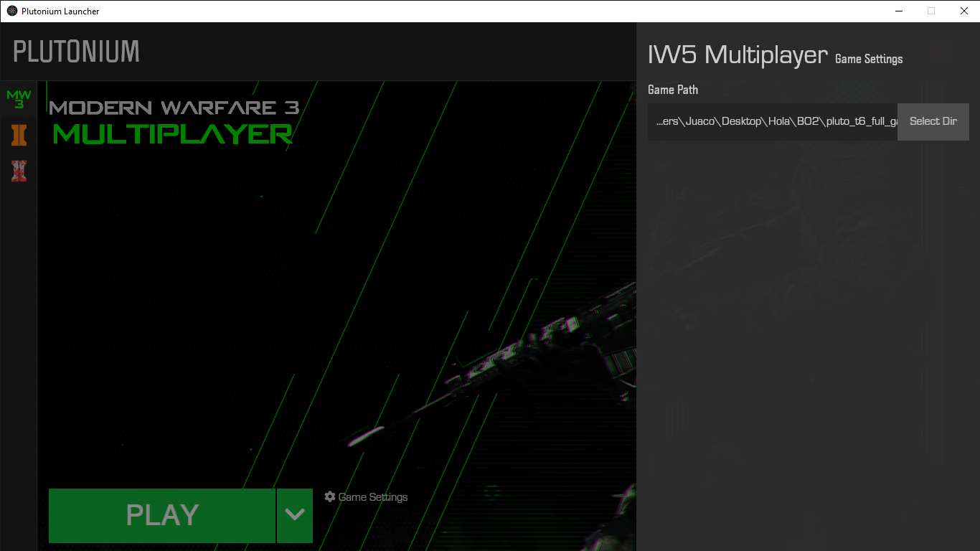The width and height of the screenshot is (980, 551).
Task: Select the red Black Ops II Zombies icon
Action: (19, 171)
